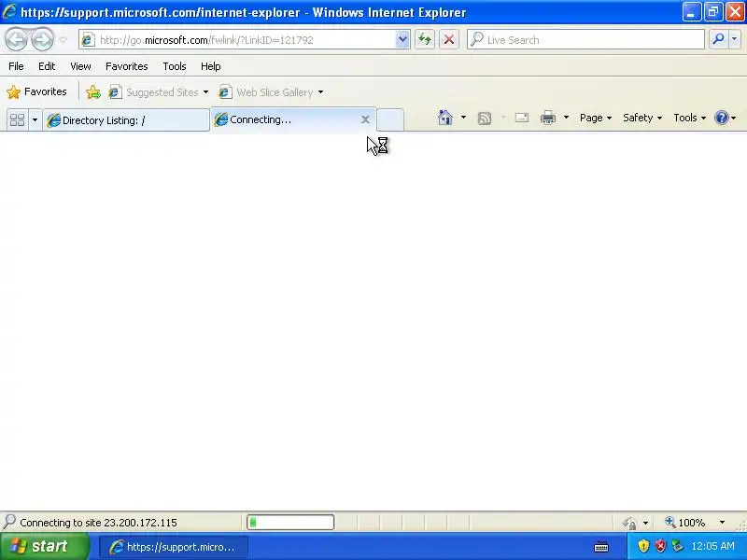Screen dimensions: 747x560
Task: Click the page loading progress bar
Action: [x=290, y=523]
